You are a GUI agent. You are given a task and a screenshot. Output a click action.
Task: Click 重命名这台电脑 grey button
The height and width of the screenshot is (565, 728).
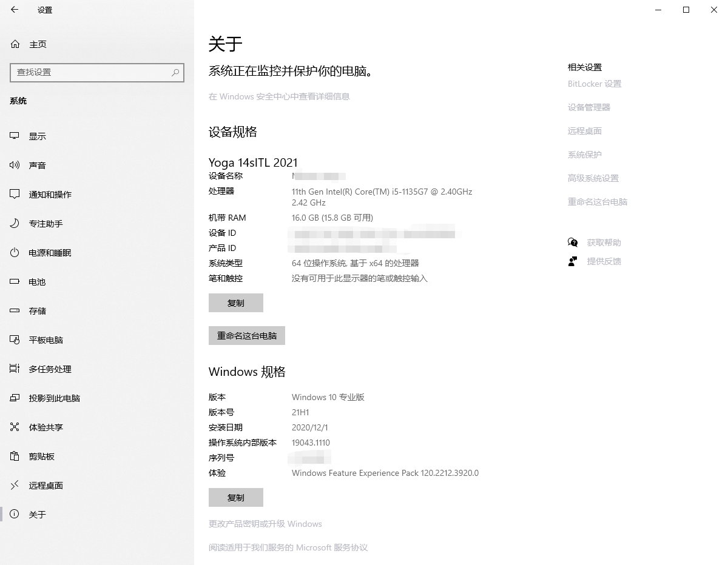coord(247,336)
